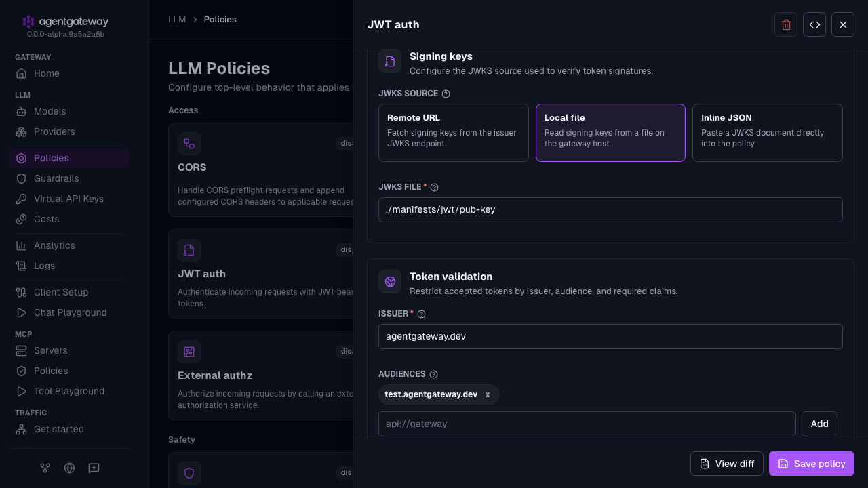Select the Local file JWKS source
868x488 pixels.
click(610, 133)
